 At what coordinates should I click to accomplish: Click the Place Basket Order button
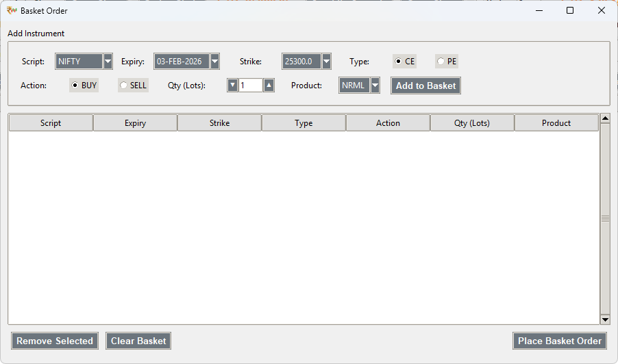(560, 341)
